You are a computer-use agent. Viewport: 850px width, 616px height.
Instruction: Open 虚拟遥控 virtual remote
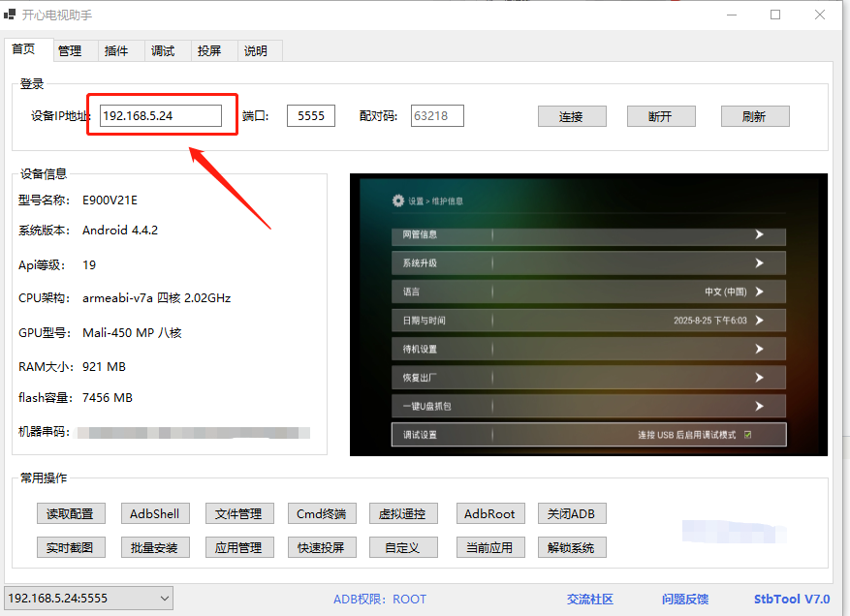click(x=403, y=513)
